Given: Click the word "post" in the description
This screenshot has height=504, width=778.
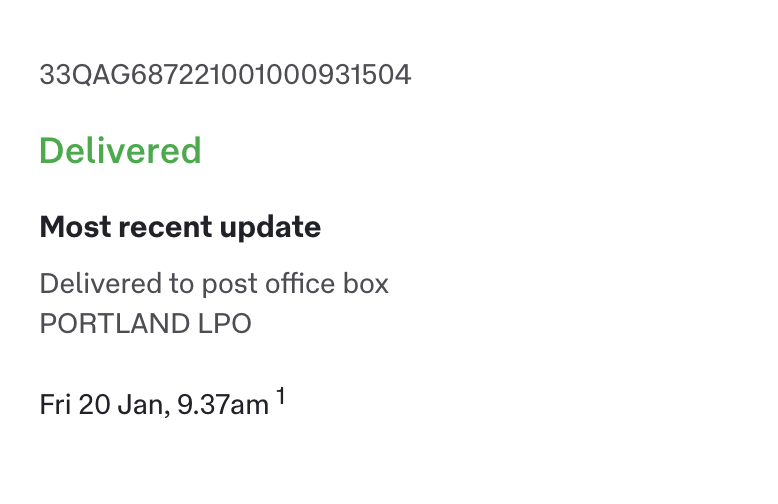Looking at the screenshot, I should click(x=230, y=285).
